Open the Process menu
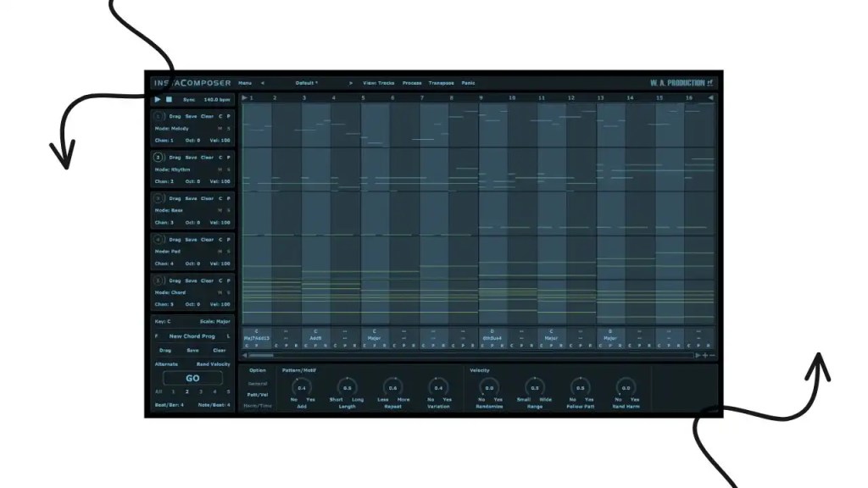 click(x=412, y=83)
